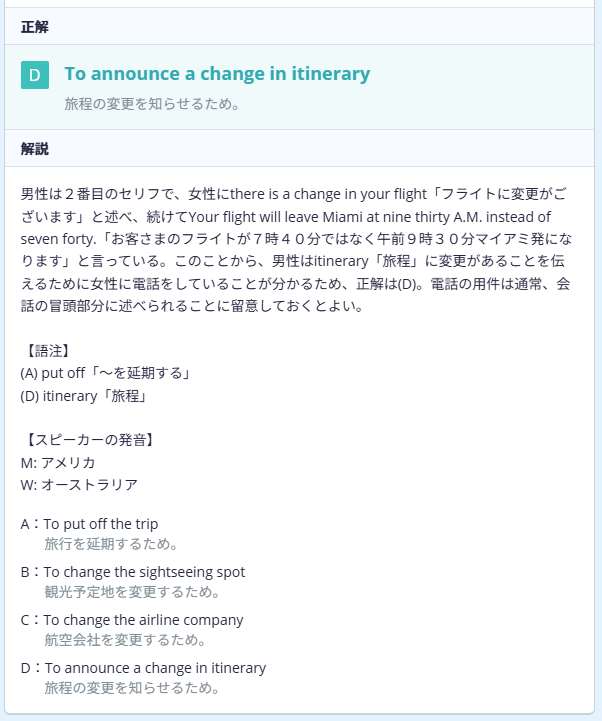602x721 pixels.
Task: Click the "W: オーストラリア" speaker accent line
Action: point(79,485)
